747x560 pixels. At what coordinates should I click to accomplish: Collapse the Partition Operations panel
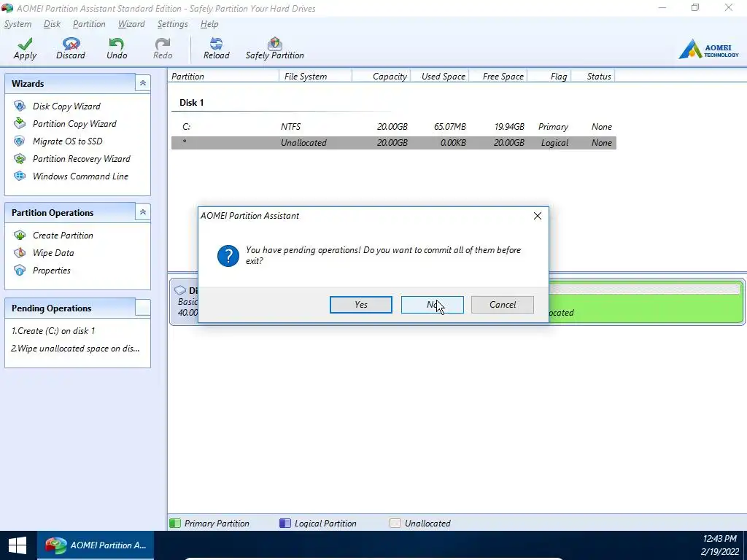click(x=142, y=212)
